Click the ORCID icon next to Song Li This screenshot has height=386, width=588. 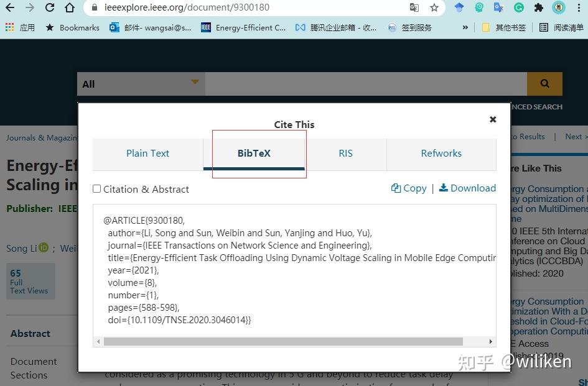coord(44,247)
